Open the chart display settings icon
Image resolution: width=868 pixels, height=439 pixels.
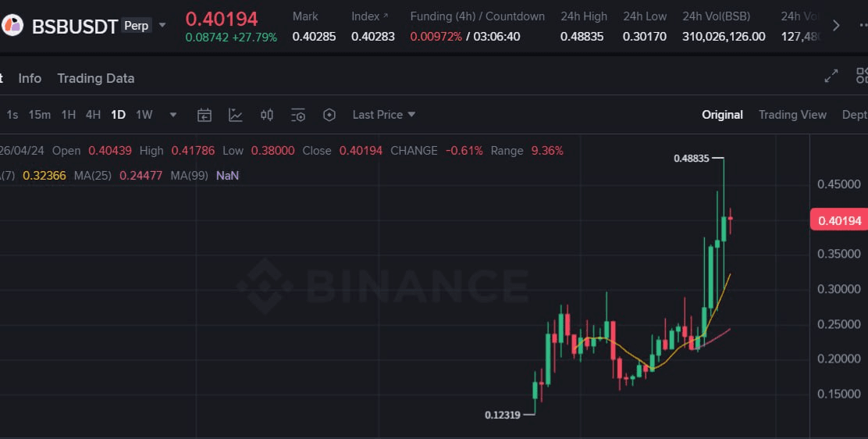(x=298, y=115)
